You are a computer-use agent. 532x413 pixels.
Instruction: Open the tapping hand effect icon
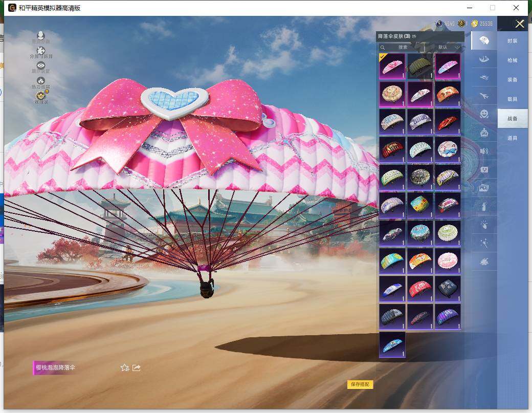coord(484,224)
